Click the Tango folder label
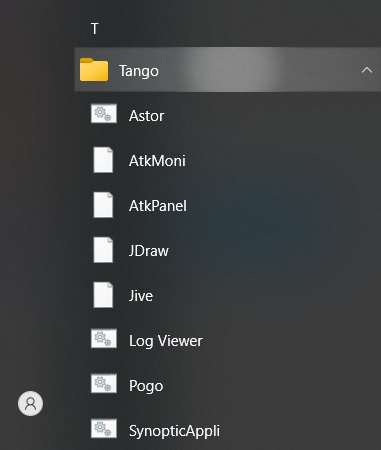Viewport: 381px width, 450px height. coord(139,71)
